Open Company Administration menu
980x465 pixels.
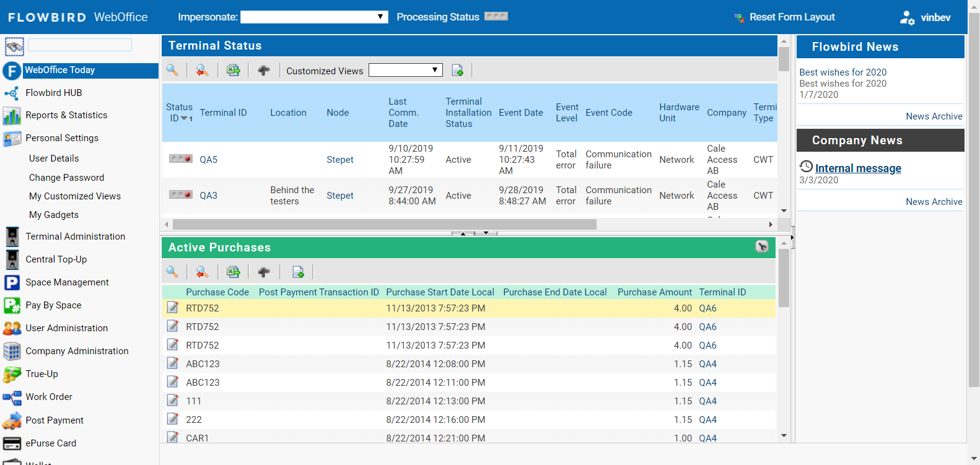coord(77,351)
